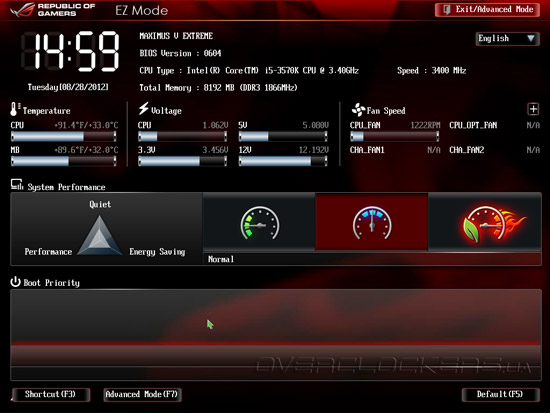Screen dimensions: 550x413
Task: Open Advanced Mode(F7)
Action: click(x=142, y=394)
